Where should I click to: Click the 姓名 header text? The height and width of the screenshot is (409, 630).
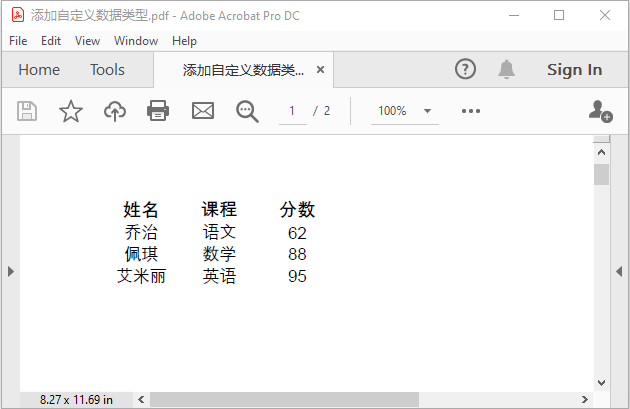(141, 209)
